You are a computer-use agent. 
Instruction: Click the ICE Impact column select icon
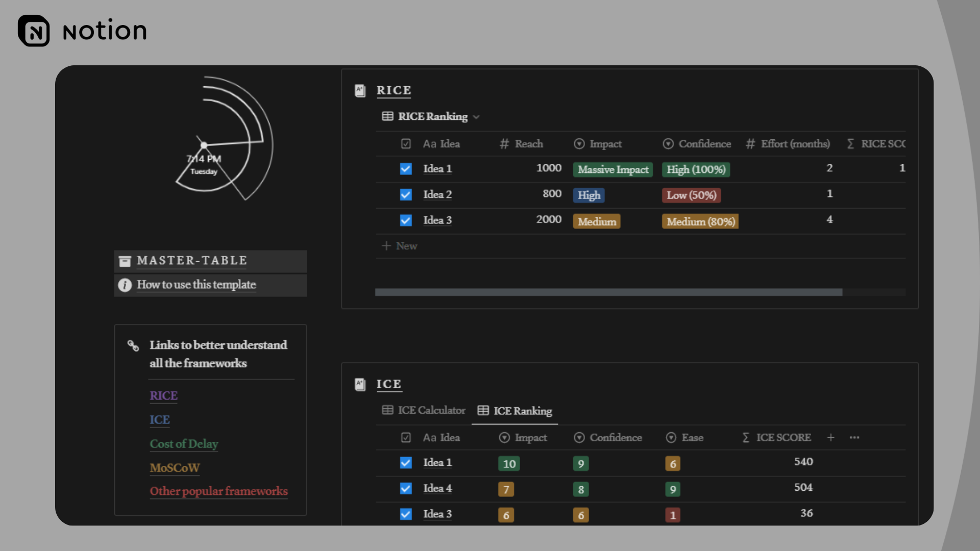click(x=504, y=438)
